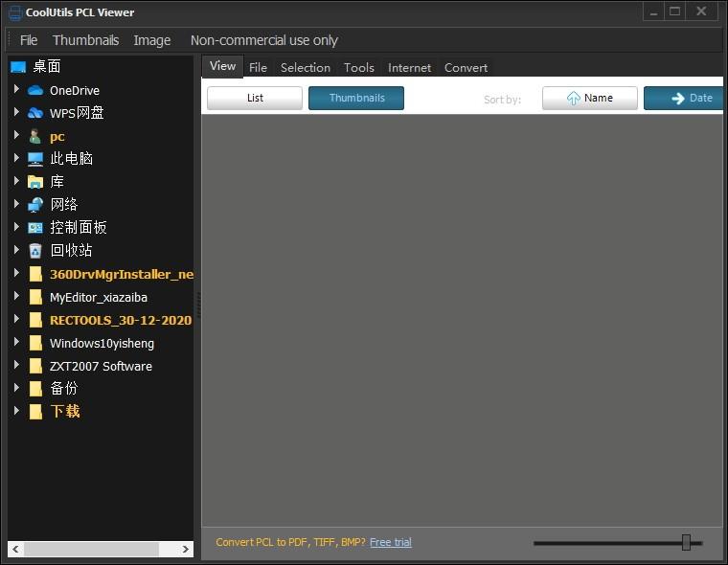Click the CoolUtils PCL Viewer app icon
The width and height of the screenshot is (728, 565).
tap(15, 13)
